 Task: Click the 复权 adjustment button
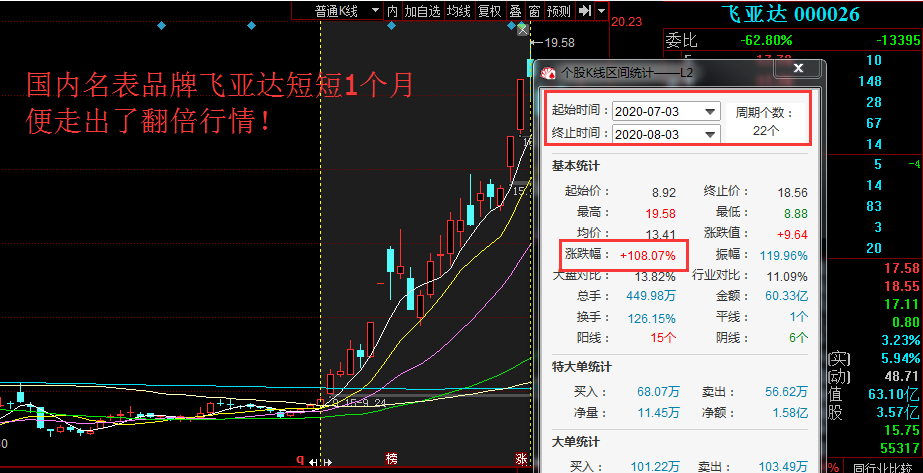[489, 11]
